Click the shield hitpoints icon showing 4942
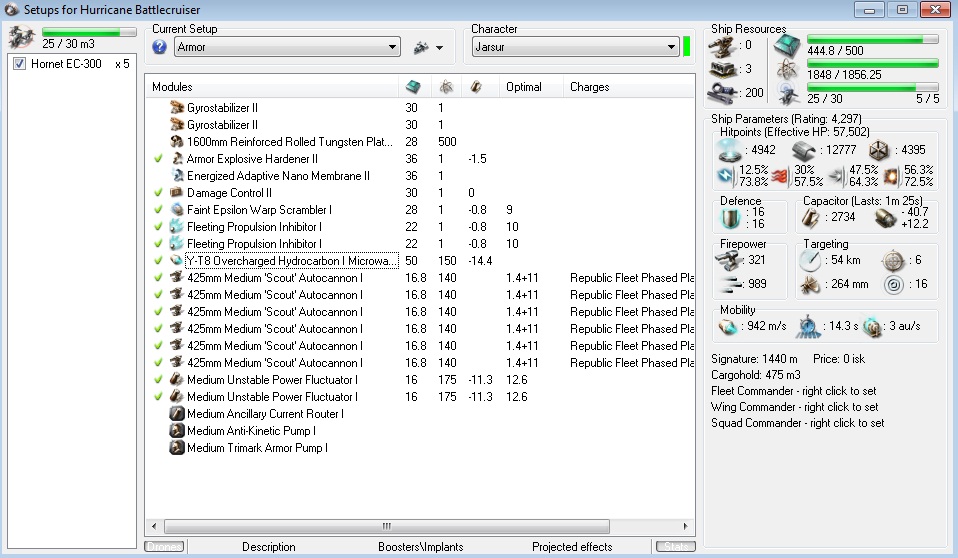This screenshot has height=558, width=958. (x=729, y=150)
